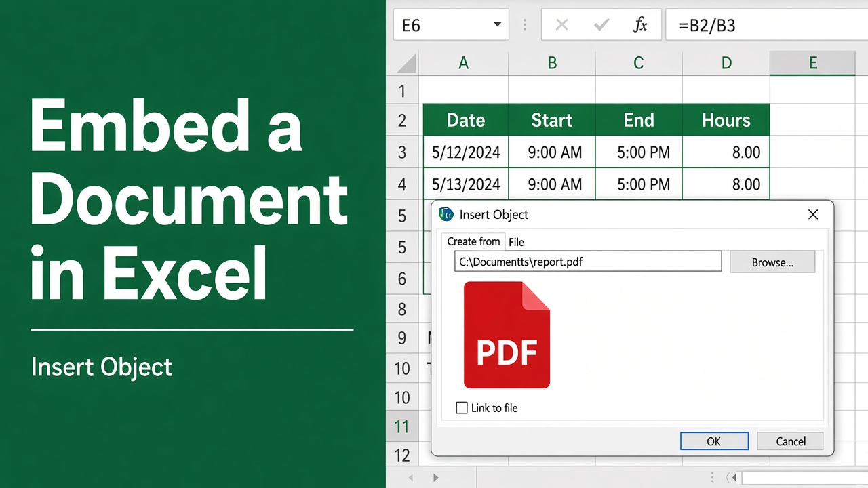This screenshot has height=488, width=868.
Task: Click the formula bar three-dot handle
Action: pyautogui.click(x=525, y=25)
